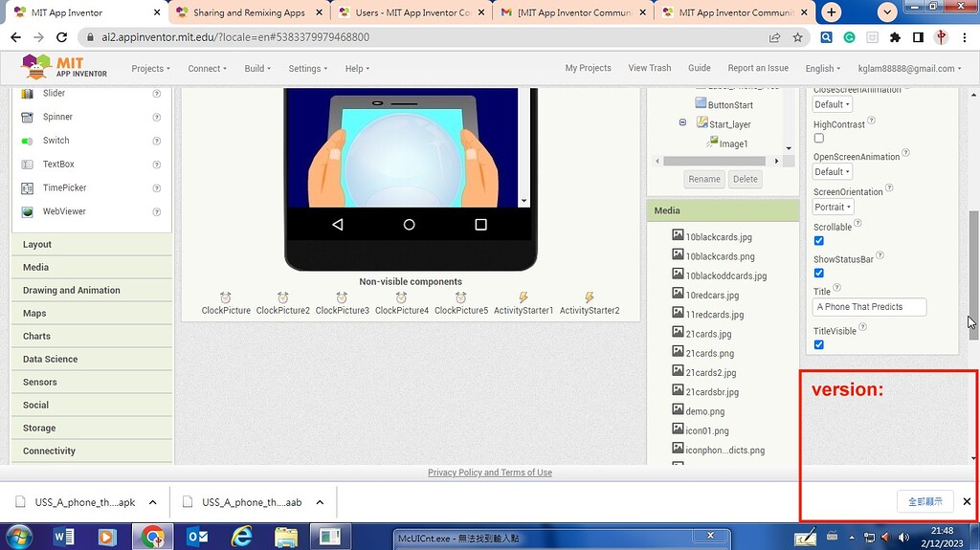
Task: Select ClockPicture4 non-visible component
Action: (x=401, y=304)
